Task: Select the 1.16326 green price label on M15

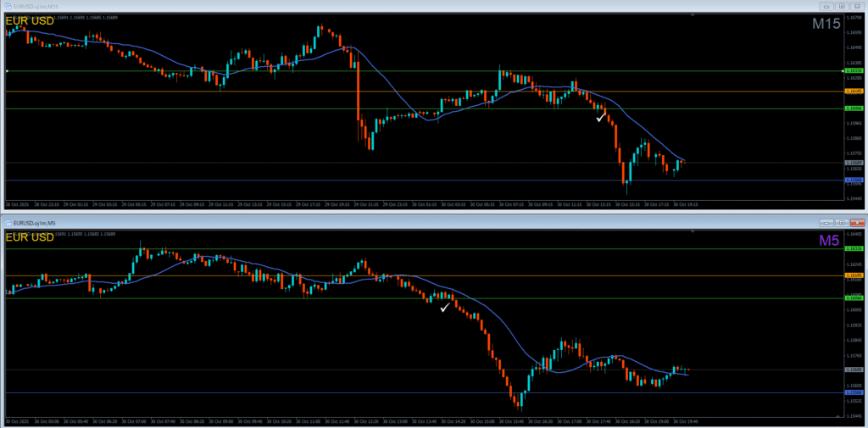Action: coord(854,71)
